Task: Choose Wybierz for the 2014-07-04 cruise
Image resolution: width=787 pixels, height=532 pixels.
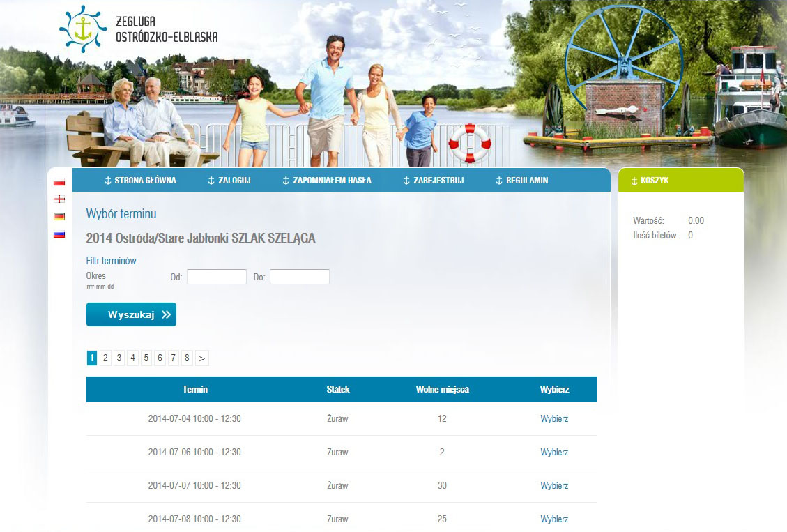Action: click(554, 419)
